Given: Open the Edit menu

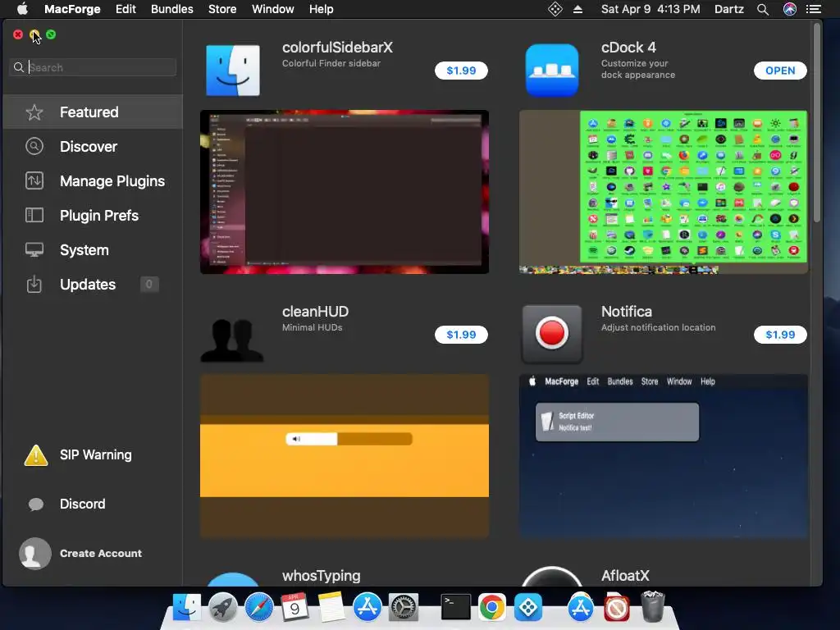Looking at the screenshot, I should [x=126, y=9].
